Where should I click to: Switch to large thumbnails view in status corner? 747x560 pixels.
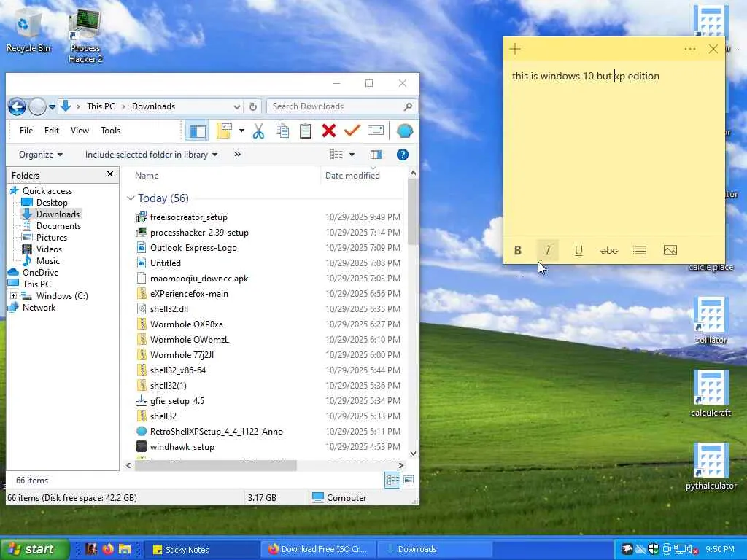click(x=409, y=480)
